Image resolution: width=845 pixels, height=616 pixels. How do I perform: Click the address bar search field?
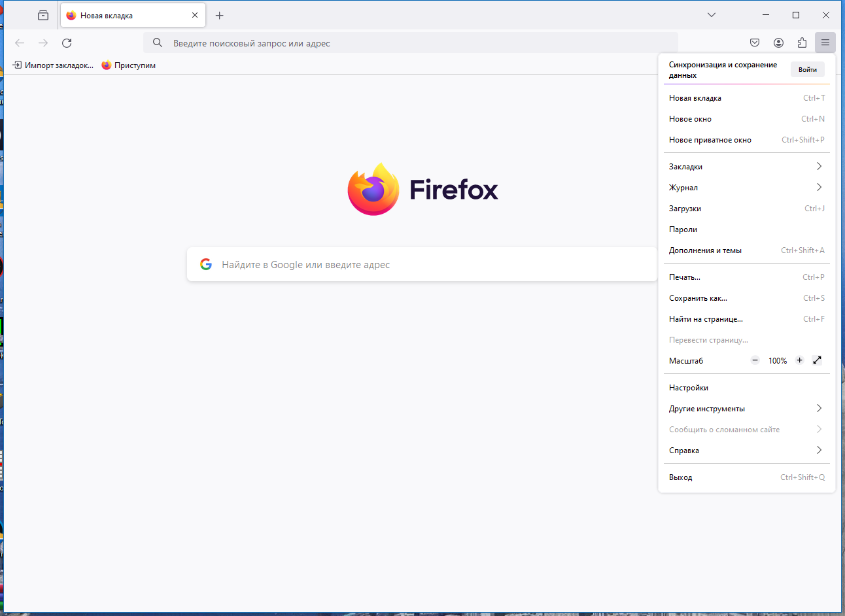411,43
